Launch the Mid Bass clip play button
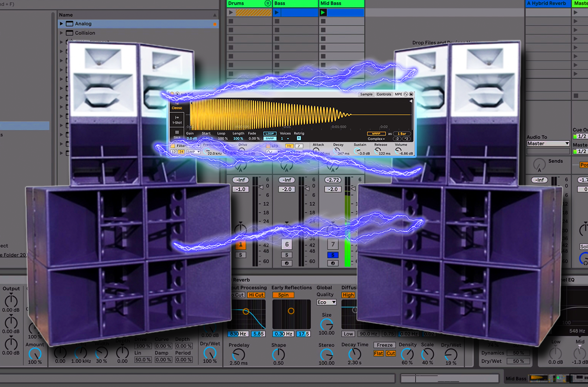The height and width of the screenshot is (387, 588). point(323,12)
